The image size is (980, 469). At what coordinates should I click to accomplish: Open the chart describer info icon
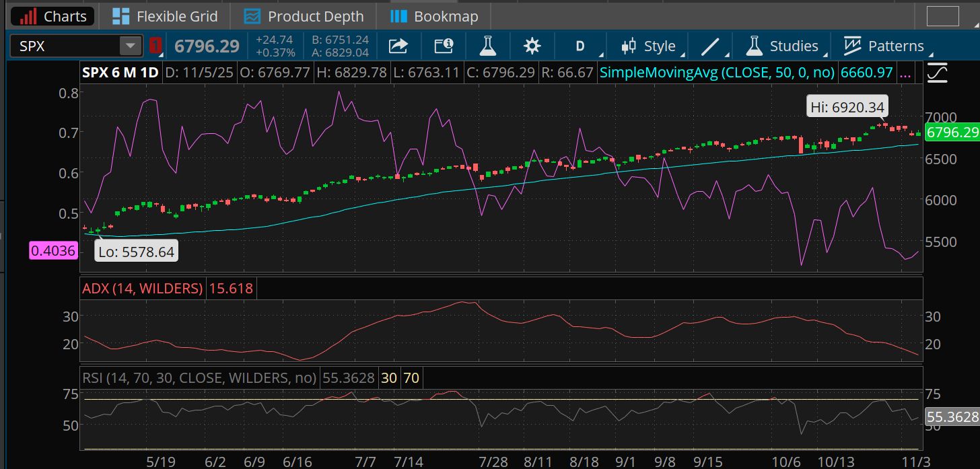[444, 46]
